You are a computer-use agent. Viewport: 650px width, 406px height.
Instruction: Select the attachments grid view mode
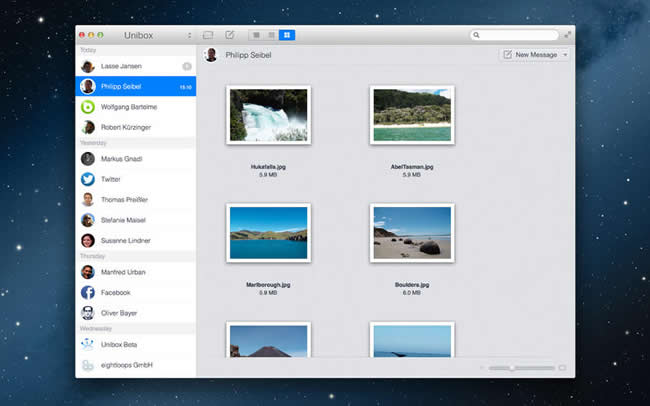288,35
